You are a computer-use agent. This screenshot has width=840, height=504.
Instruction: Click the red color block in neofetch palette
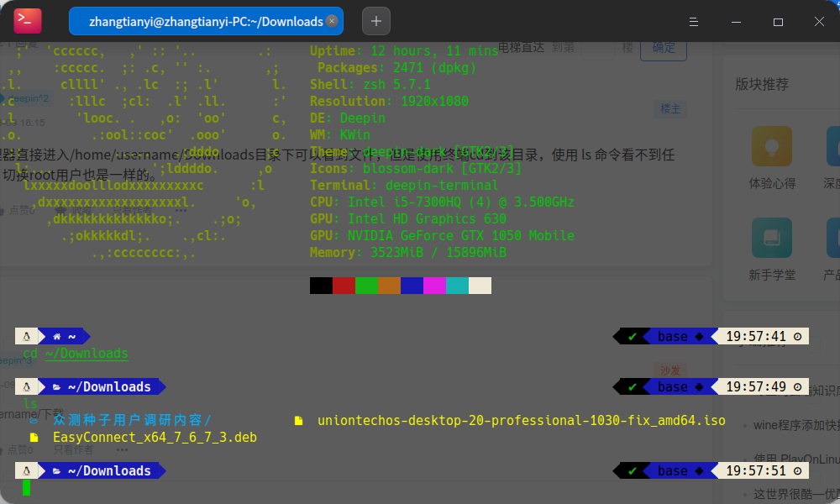(x=344, y=286)
